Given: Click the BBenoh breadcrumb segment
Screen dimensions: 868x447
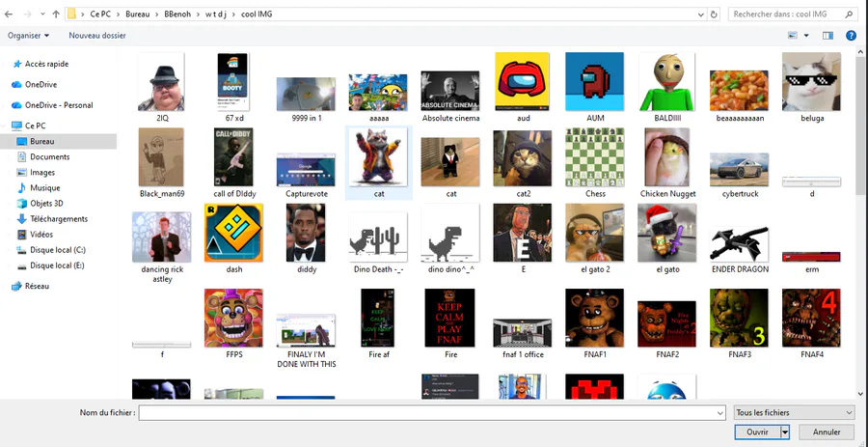Looking at the screenshot, I should (176, 14).
